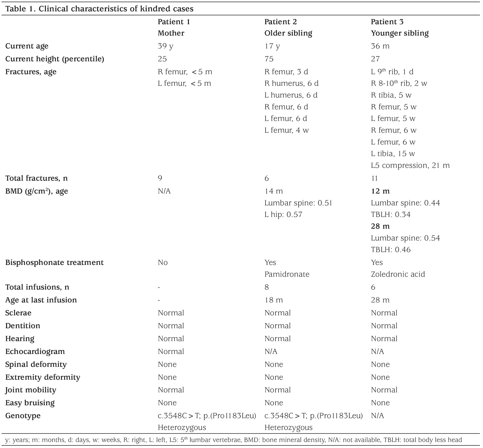
Task: Click the bold '28 m' BMD age
Action: (x=380, y=227)
